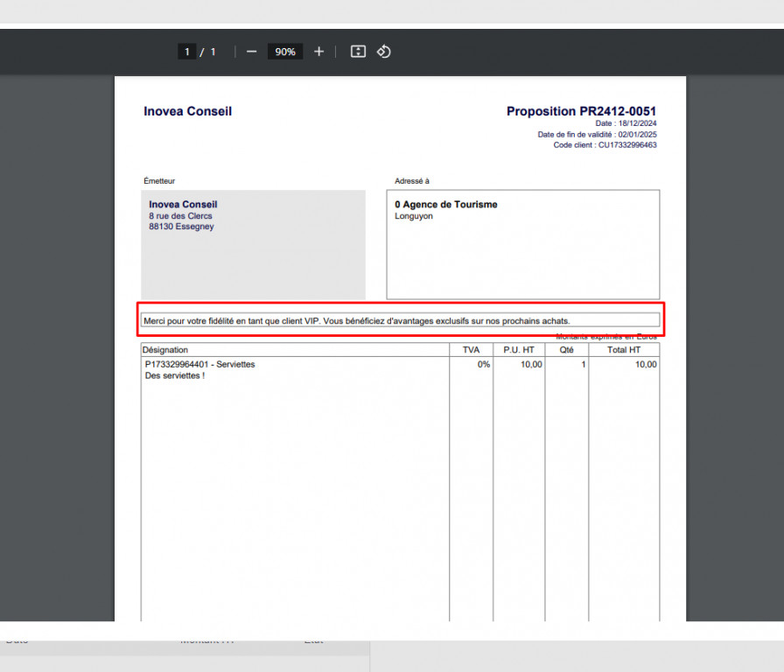Click the Qté column header

coord(566,350)
